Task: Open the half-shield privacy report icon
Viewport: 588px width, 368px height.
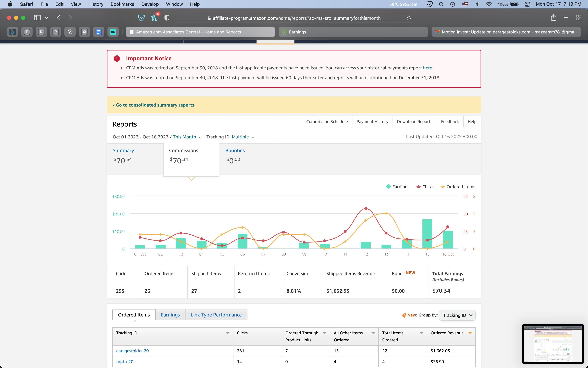Action: (167, 18)
